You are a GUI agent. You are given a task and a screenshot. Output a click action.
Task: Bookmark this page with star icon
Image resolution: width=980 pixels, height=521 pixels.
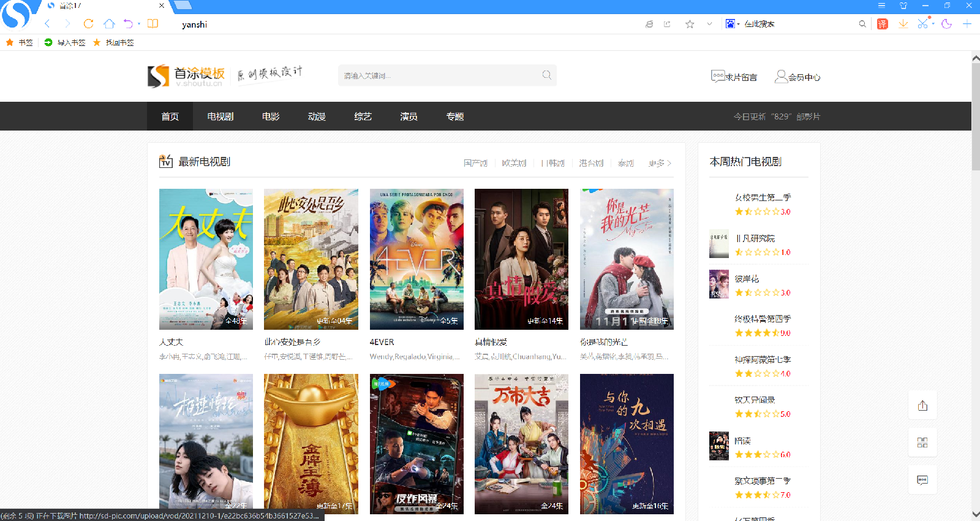tap(690, 24)
